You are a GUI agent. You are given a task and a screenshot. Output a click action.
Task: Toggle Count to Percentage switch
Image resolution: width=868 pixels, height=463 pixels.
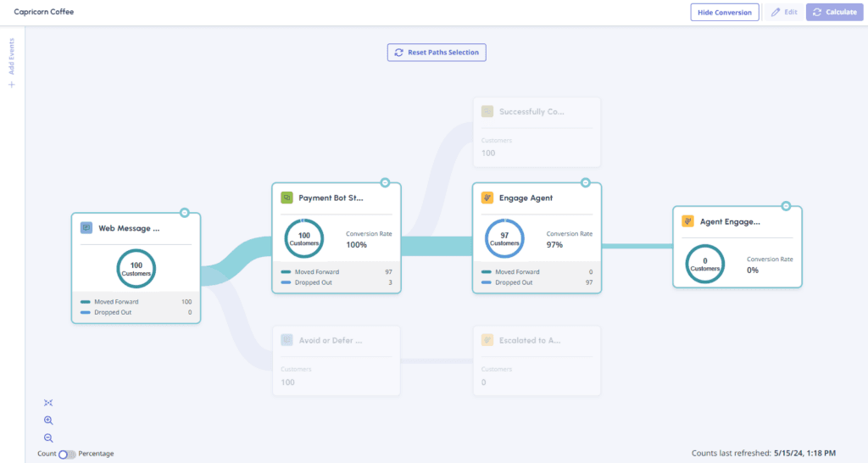point(67,454)
